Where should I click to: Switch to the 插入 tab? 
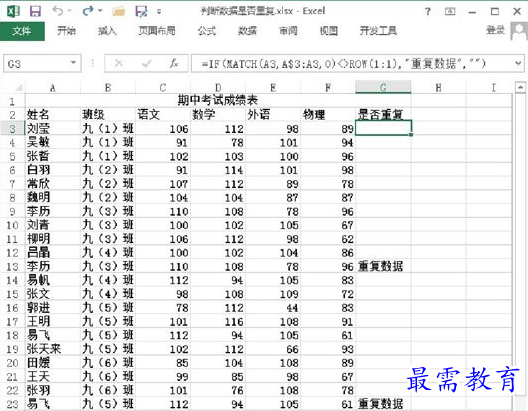107,31
